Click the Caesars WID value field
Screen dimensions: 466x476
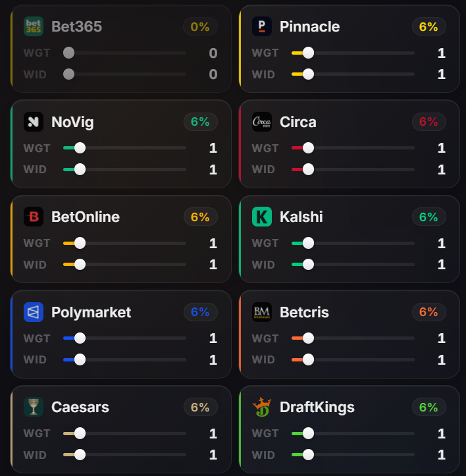[213, 455]
